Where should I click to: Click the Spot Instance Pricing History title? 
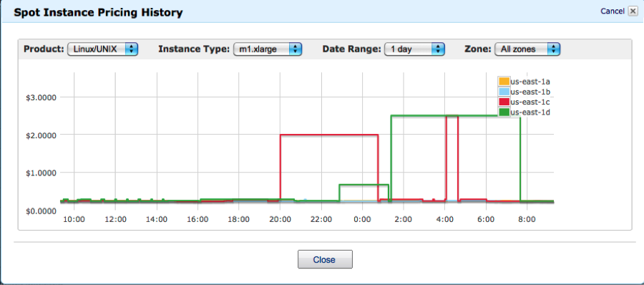(98, 12)
